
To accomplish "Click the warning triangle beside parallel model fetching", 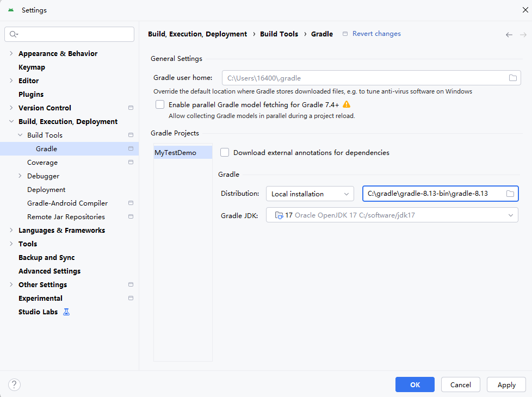I will (347, 104).
